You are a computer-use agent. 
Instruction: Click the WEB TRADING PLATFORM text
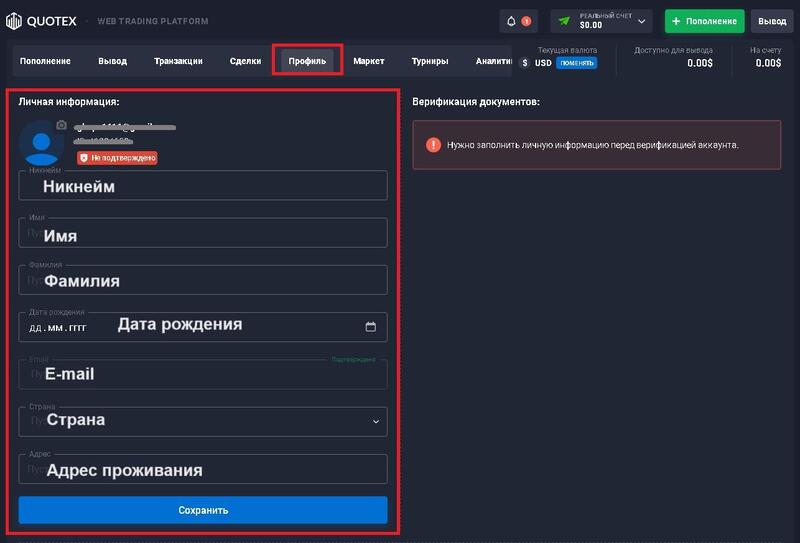[153, 21]
